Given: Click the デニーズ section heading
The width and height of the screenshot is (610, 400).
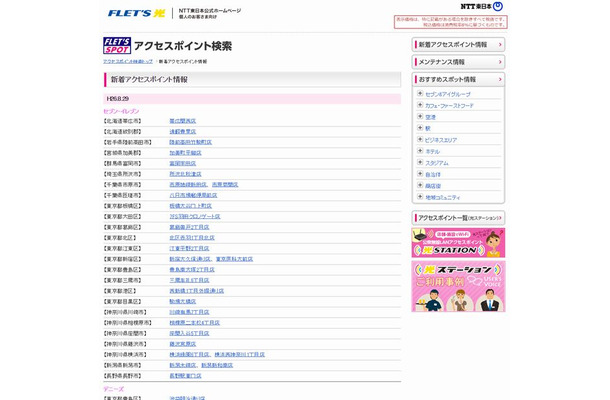Looking at the screenshot, I should click(114, 389).
